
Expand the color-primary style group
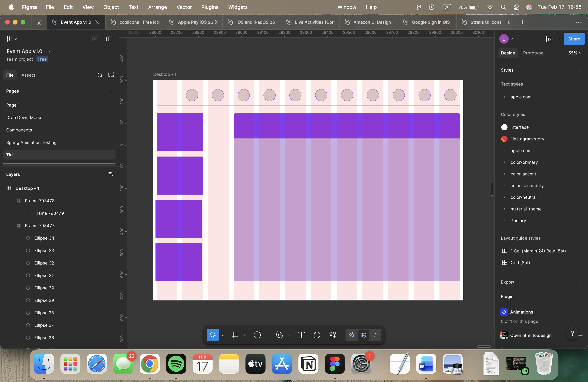point(504,162)
